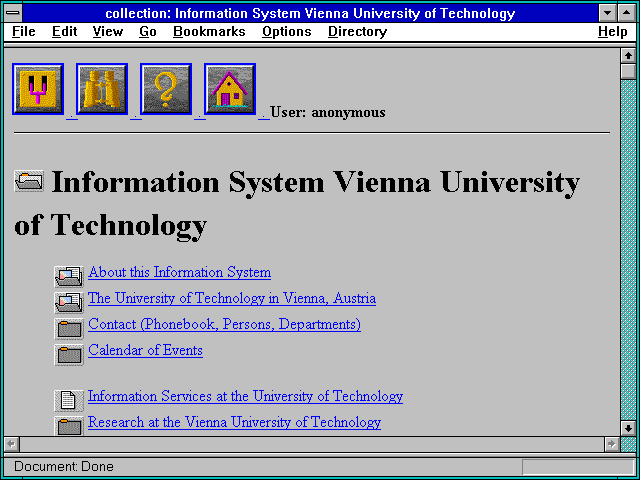Screen dimensions: 640x480
Task: Click the horizontal scrollbar left arrow
Action: point(12,444)
